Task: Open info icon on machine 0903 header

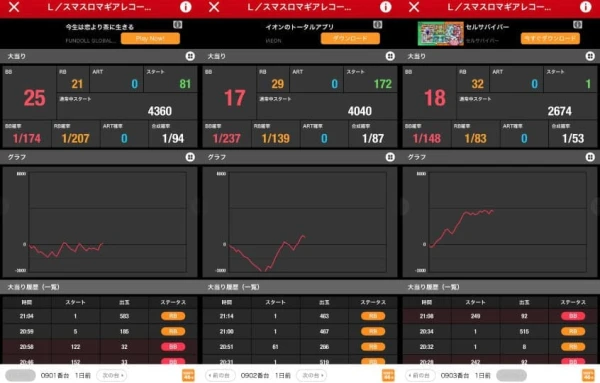Action: click(x=585, y=7)
